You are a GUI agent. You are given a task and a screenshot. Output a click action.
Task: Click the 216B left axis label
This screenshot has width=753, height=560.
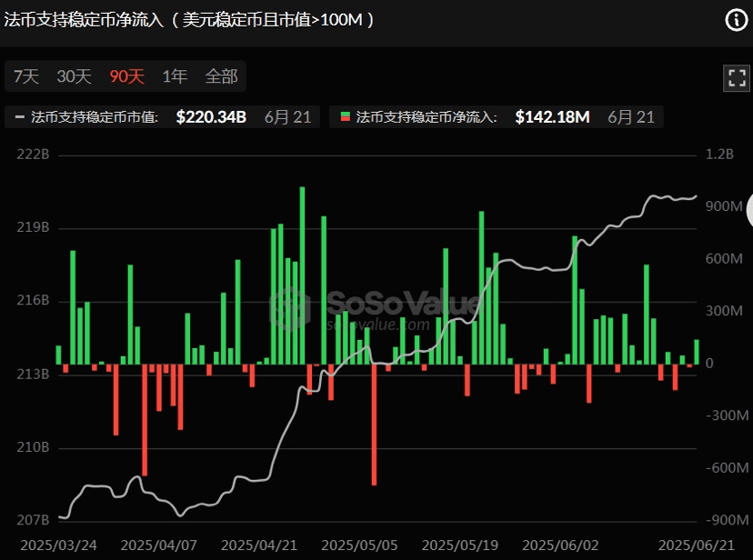(33, 300)
